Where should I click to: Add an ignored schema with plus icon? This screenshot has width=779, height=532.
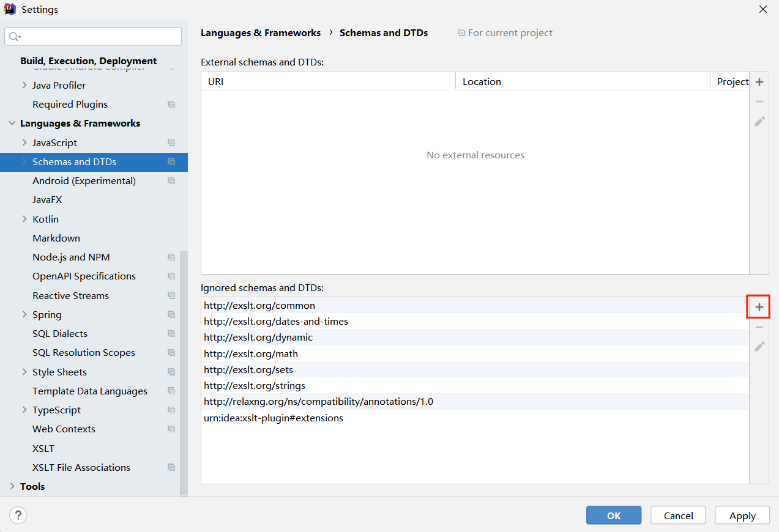pyautogui.click(x=759, y=307)
